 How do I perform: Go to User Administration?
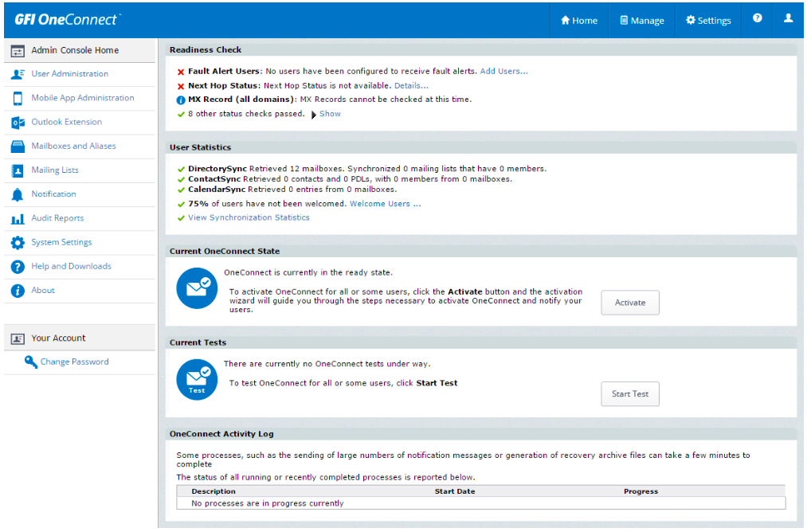click(70, 74)
